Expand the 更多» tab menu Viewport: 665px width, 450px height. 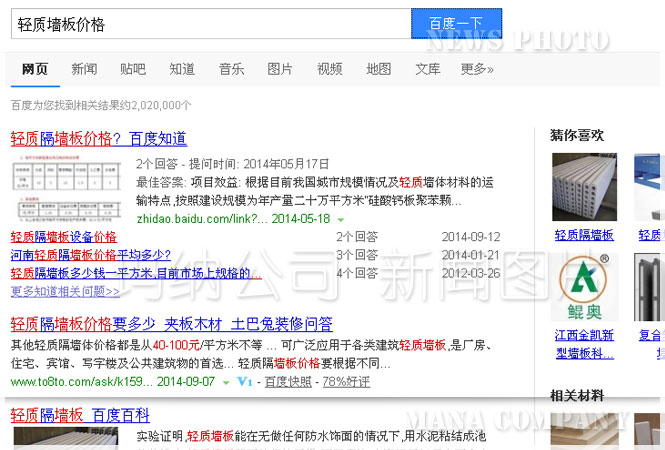click(477, 69)
